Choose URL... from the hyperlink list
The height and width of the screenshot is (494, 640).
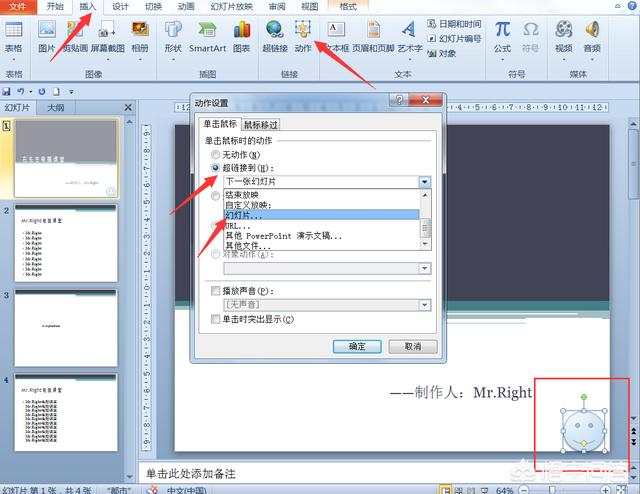click(x=322, y=226)
